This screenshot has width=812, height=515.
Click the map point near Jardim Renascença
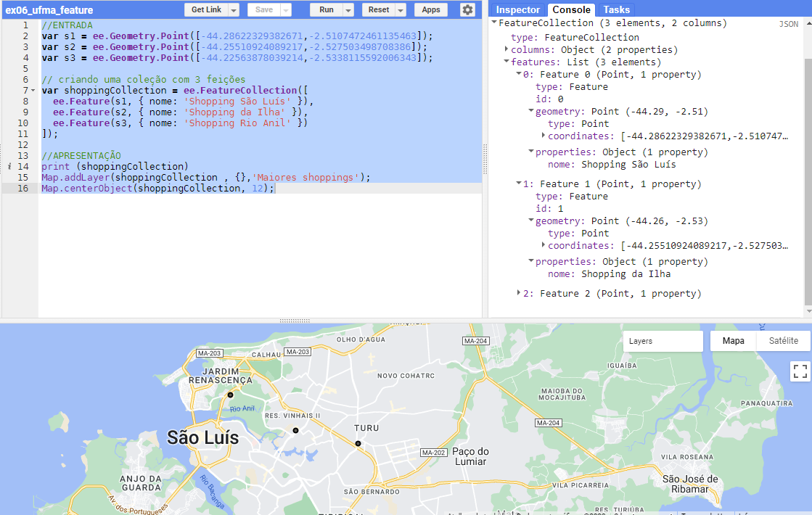(231, 395)
